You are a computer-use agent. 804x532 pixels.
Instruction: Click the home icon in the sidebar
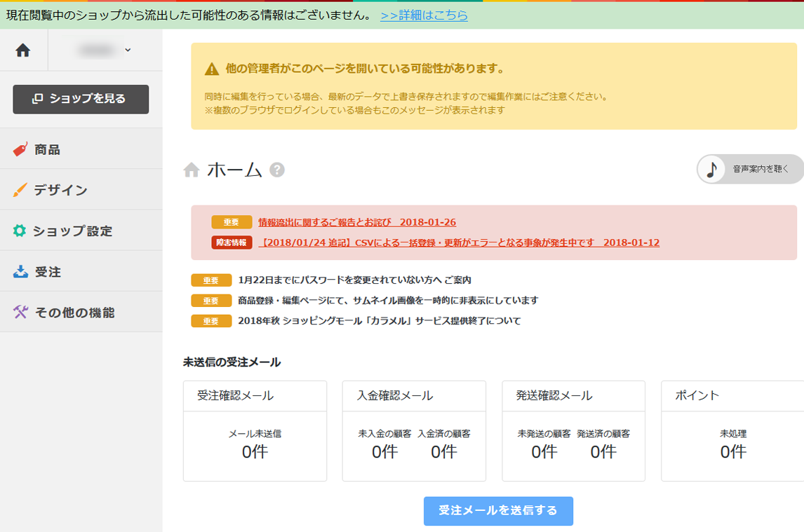(x=24, y=50)
